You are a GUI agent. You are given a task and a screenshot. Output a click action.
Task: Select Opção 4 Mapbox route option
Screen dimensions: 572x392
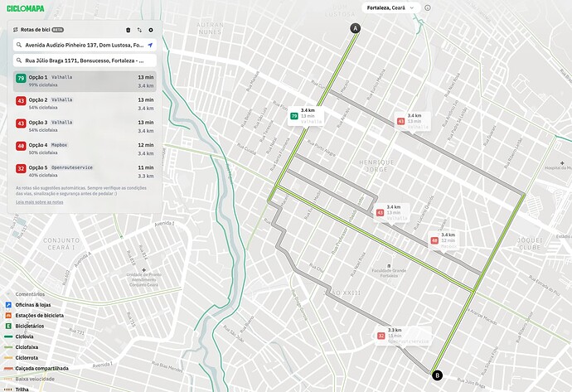85,149
